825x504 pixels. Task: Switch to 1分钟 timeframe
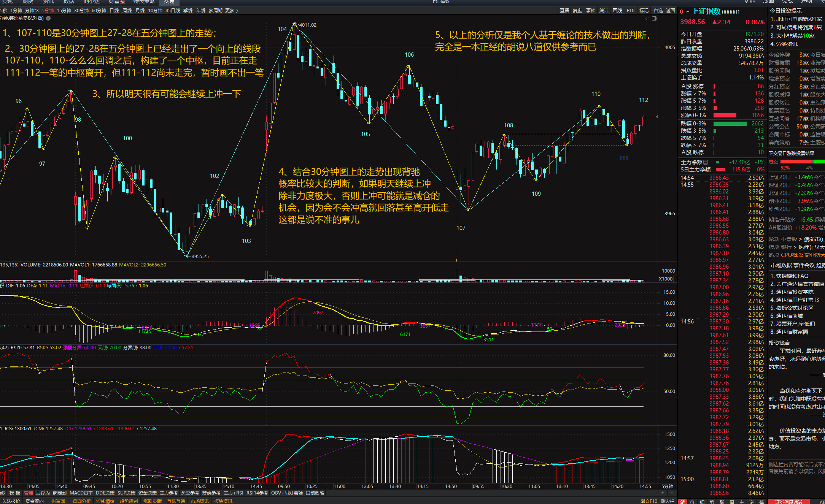[x=16, y=11]
